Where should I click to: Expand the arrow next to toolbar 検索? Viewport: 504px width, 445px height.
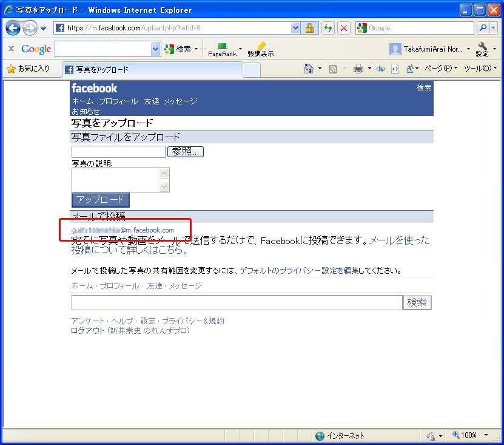click(x=196, y=49)
